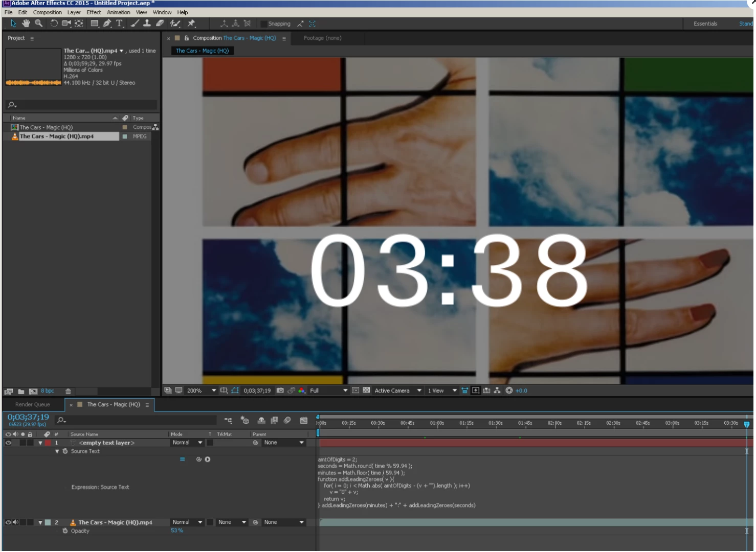Select the Pan Behind anchor point tool
756x552 pixels.
coord(79,24)
